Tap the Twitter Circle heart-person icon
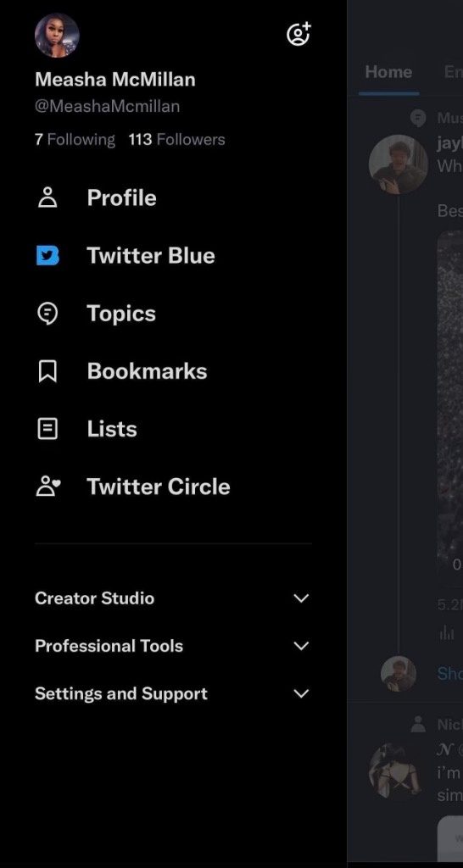463x868 pixels. [x=48, y=487]
